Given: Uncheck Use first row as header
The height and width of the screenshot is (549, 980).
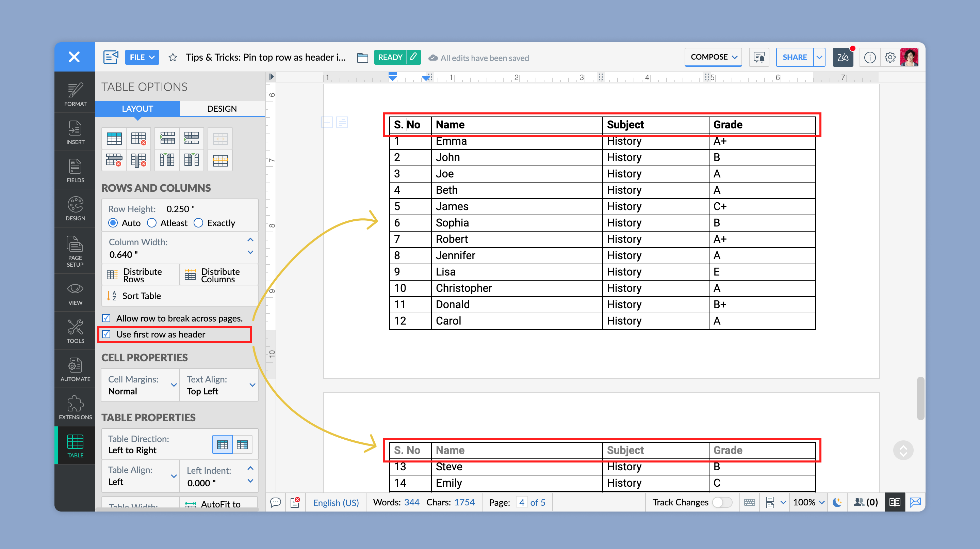Looking at the screenshot, I should click(106, 334).
